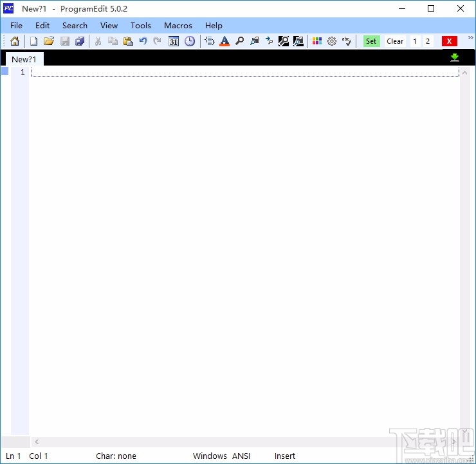
Task: Click the black search-in-files magnifier icon
Action: (284, 41)
